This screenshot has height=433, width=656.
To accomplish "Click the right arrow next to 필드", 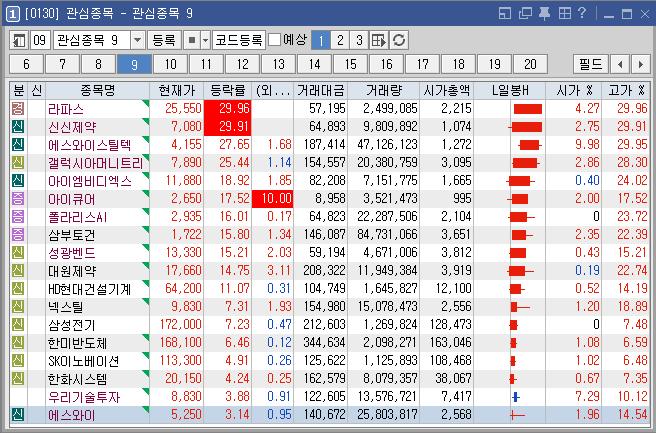I will (641, 64).
